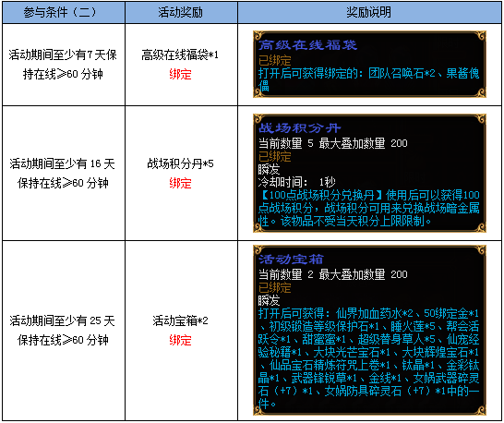Click "当前数量 5 最大叠加数量 200" line
Screen dimensions: 504x423
point(332,143)
